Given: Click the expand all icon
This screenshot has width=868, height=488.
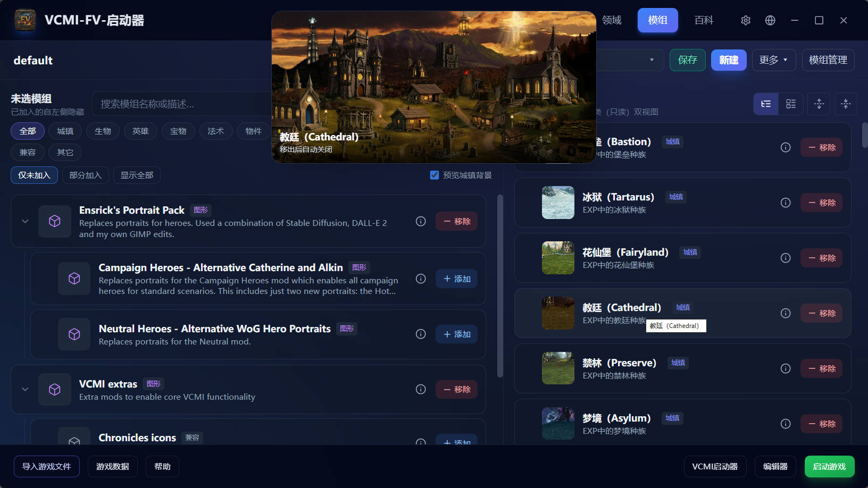Looking at the screenshot, I should 819,104.
